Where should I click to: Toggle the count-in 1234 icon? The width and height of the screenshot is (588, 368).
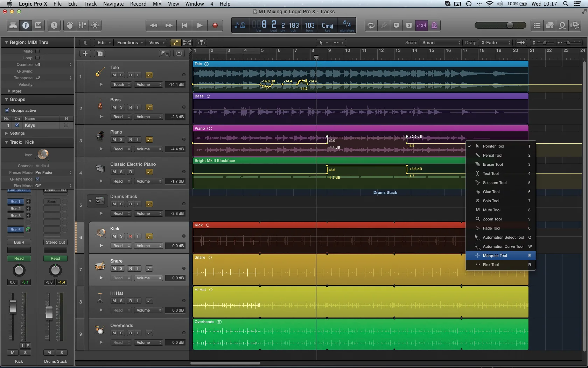point(422,25)
